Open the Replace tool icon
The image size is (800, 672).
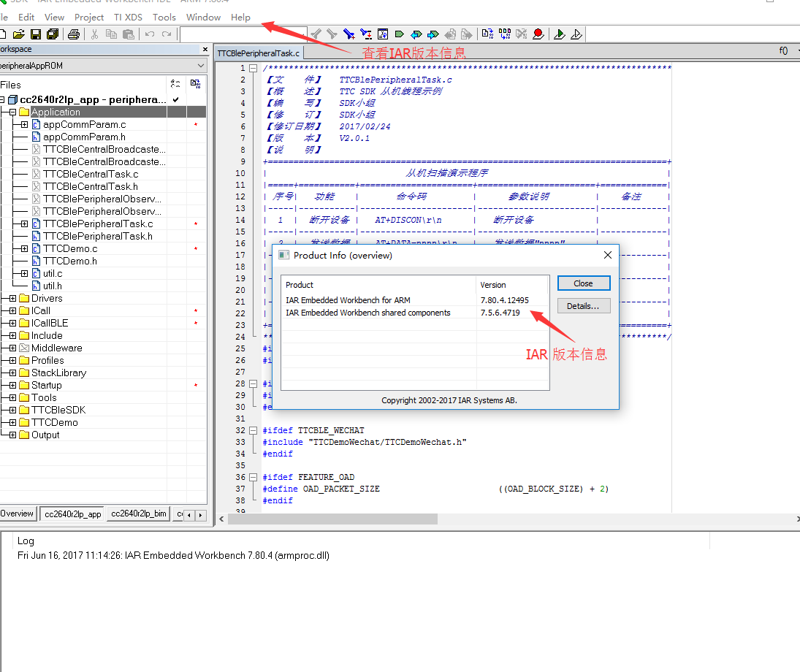pos(366,34)
